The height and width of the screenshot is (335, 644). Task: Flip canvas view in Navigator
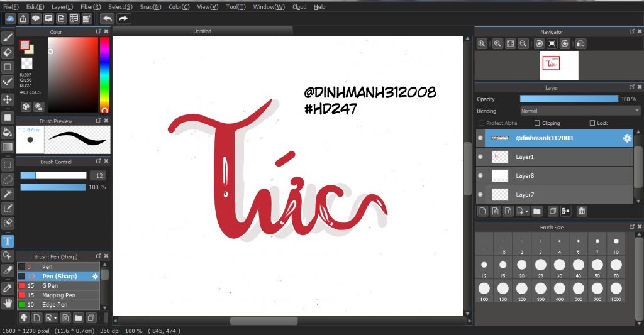580,43
